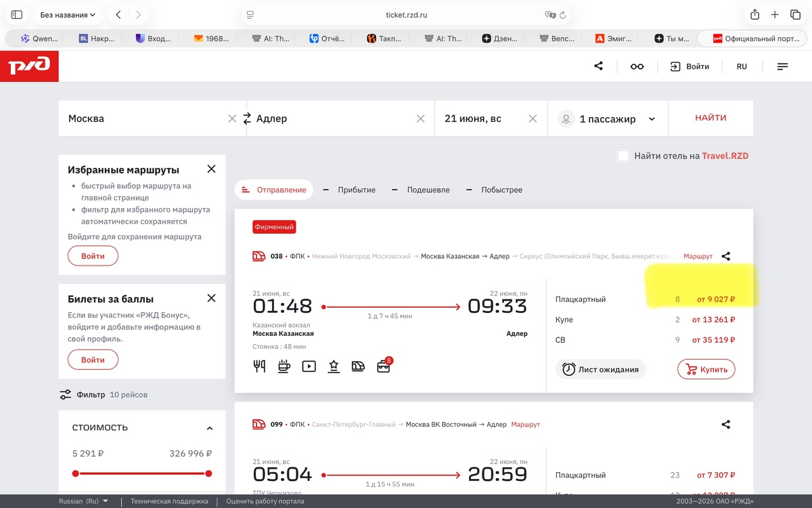The width and height of the screenshot is (812, 508).
Task: Click the restaurant car icon
Action: point(259,366)
